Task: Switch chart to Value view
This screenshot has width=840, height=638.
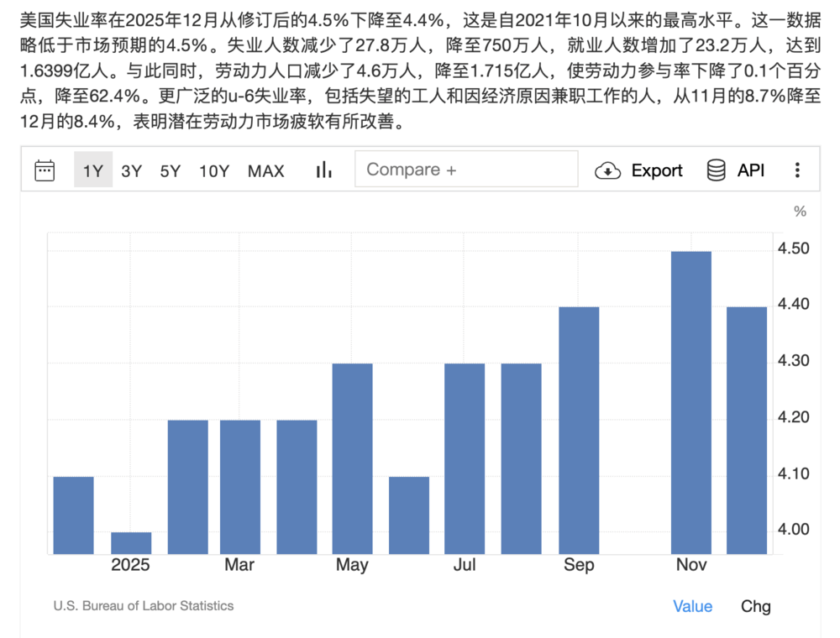Action: pos(692,606)
